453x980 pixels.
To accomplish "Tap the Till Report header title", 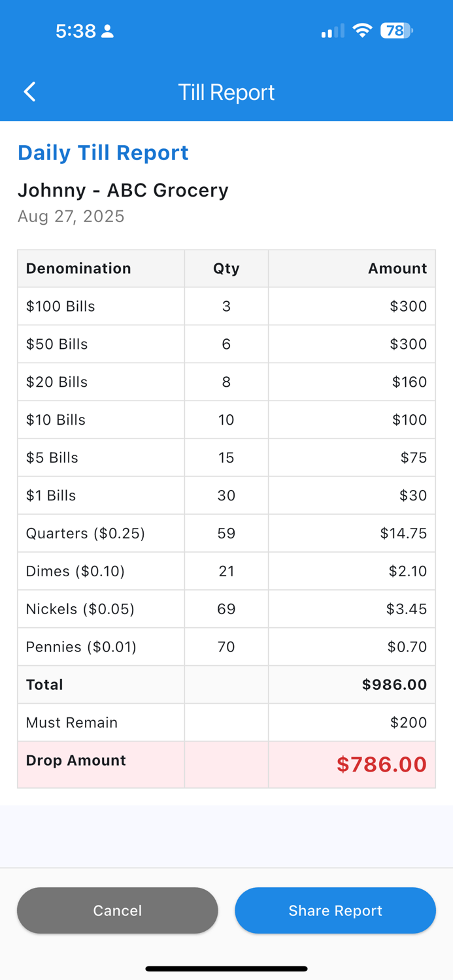I will (226, 92).
